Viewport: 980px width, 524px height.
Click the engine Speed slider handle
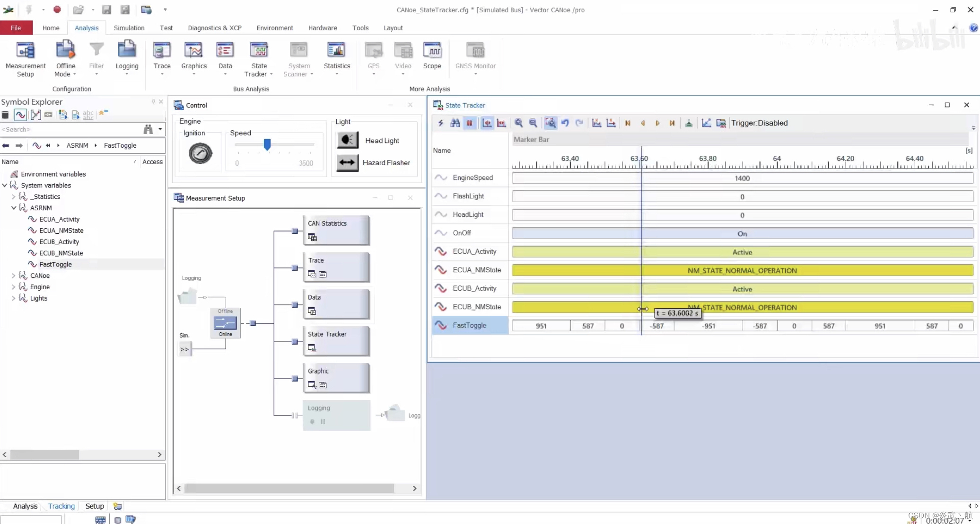(267, 144)
